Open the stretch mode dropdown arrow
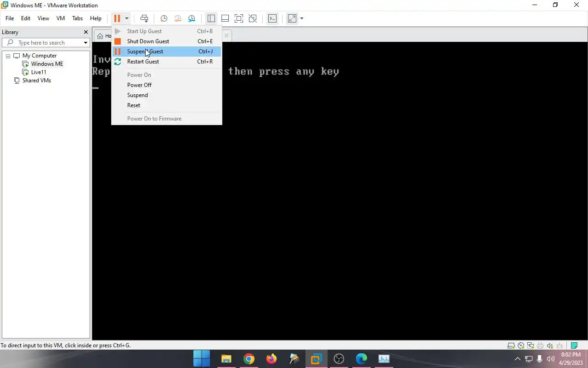588x368 pixels. coord(302,18)
